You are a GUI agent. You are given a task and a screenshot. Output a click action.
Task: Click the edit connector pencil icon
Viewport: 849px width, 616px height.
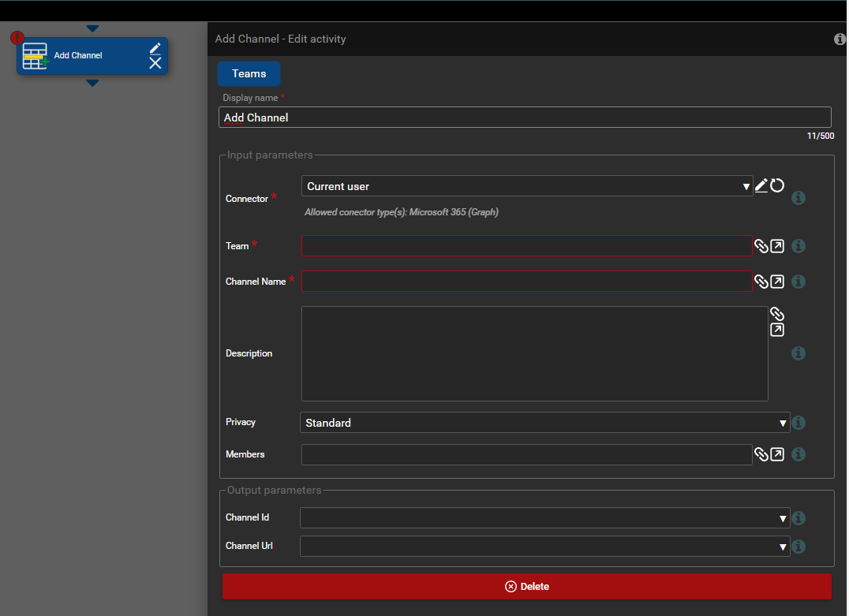761,185
